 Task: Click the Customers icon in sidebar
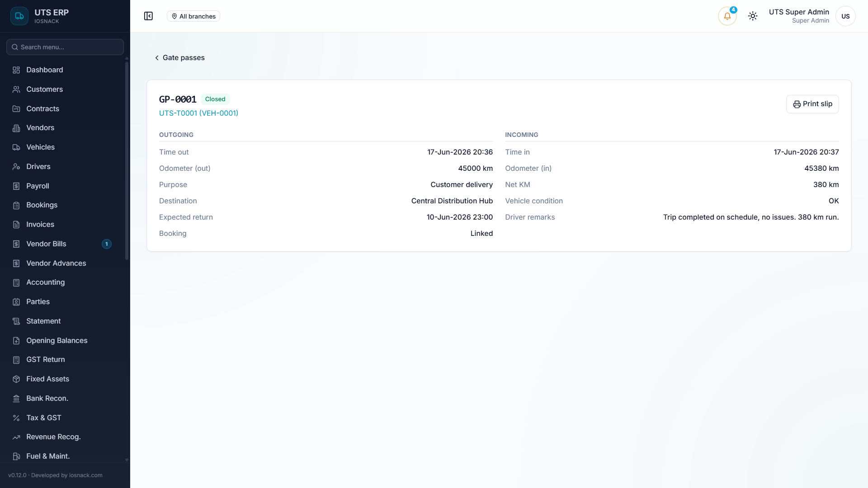(x=16, y=89)
